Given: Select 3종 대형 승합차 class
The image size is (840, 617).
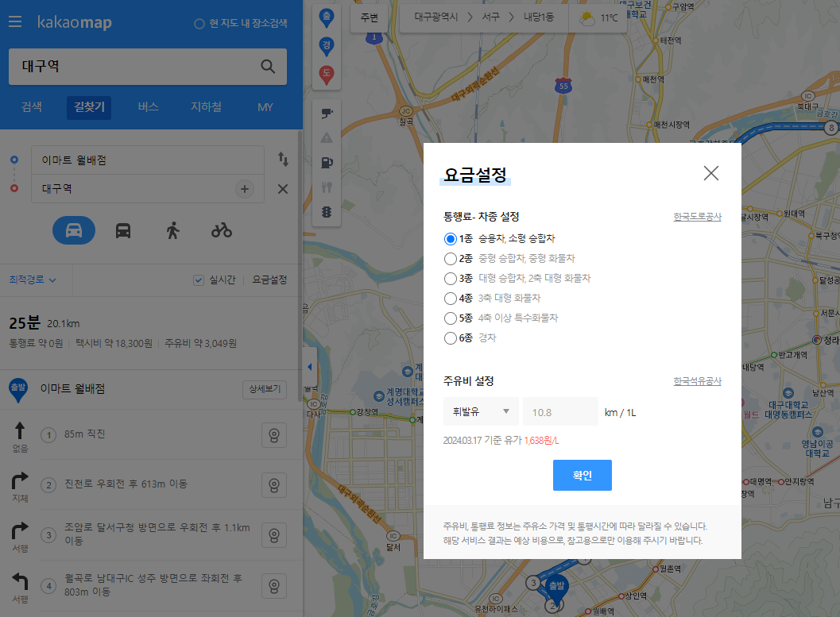Looking at the screenshot, I should 450,278.
